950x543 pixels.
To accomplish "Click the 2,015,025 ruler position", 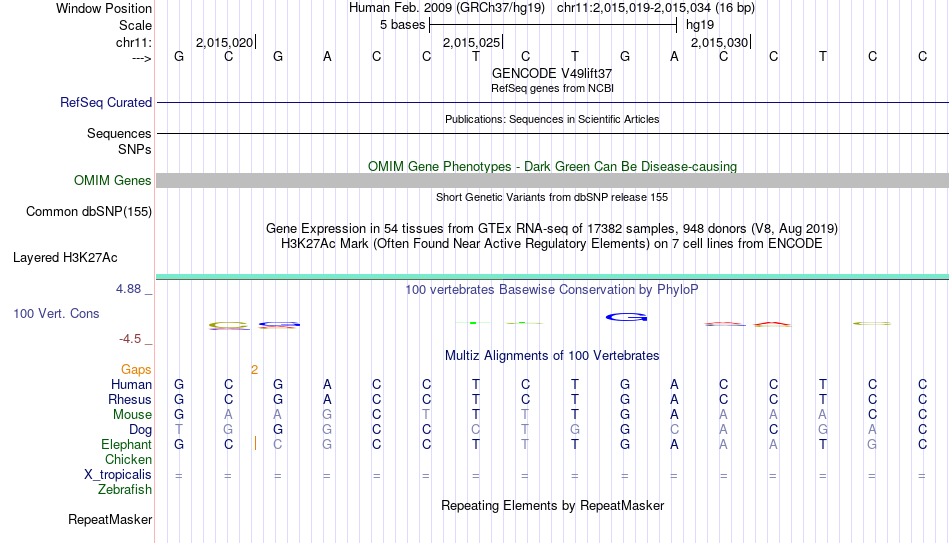I will click(471, 42).
